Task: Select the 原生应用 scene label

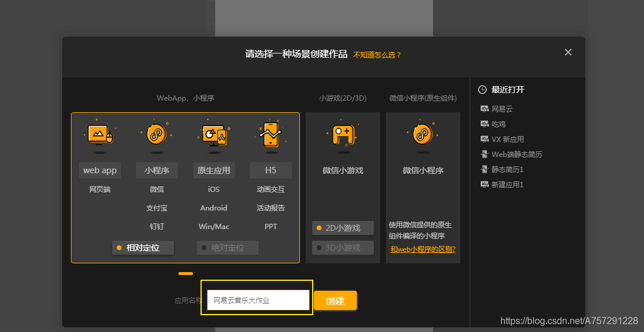Action: pos(214,170)
